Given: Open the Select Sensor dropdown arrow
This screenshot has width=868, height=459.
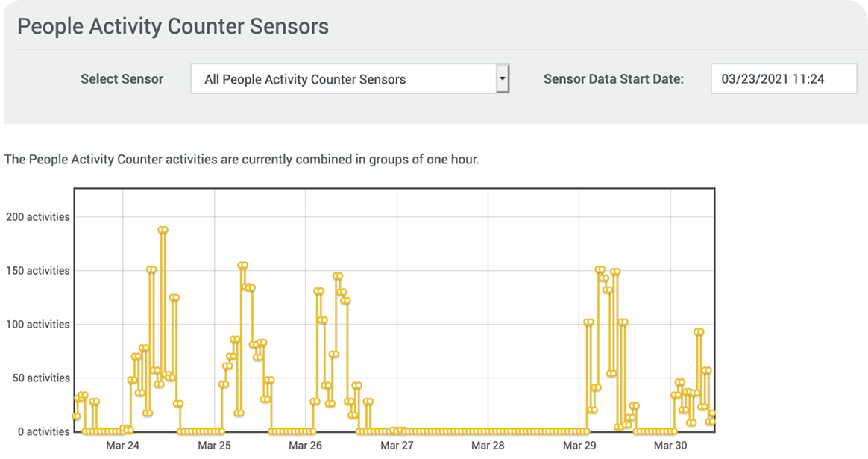Looking at the screenshot, I should pyautogui.click(x=503, y=78).
